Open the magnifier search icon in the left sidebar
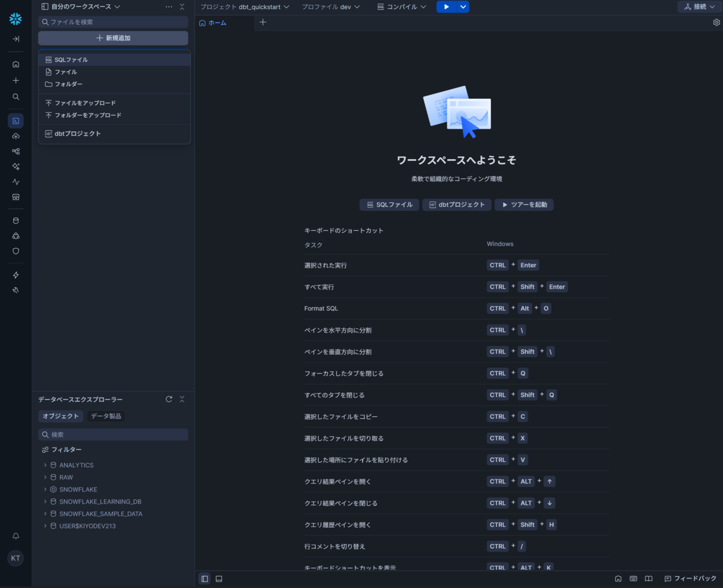The height and width of the screenshot is (588, 723). coord(16,96)
